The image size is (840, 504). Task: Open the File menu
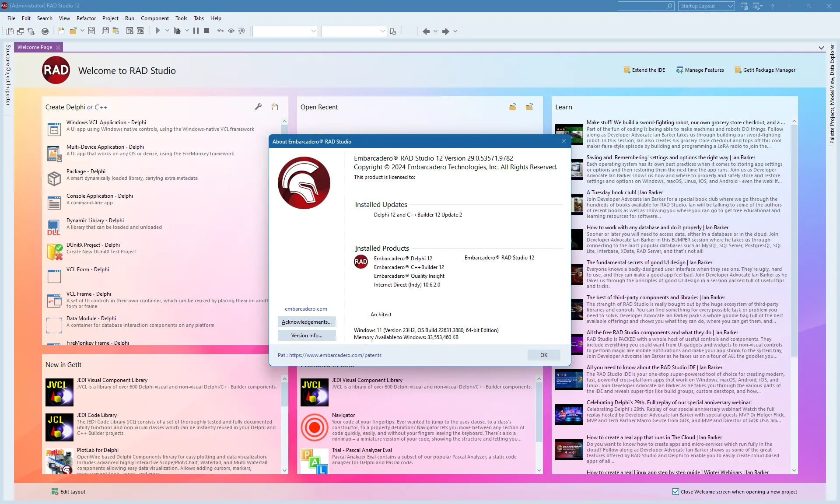click(11, 18)
